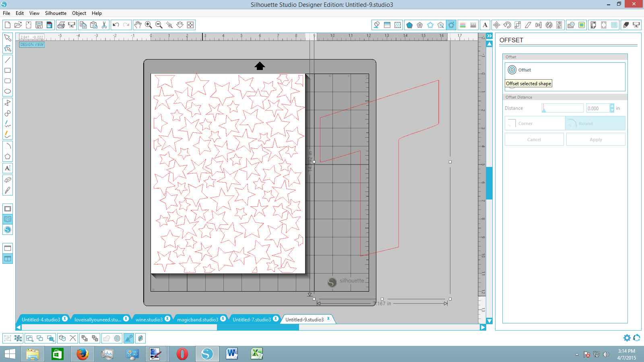
Task: Open the Library book icon
Action: click(x=8, y=219)
